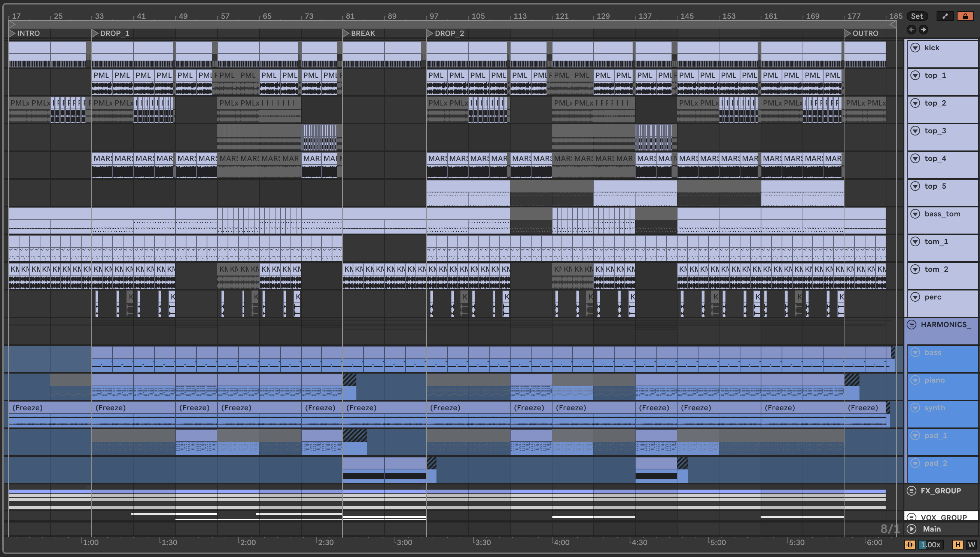Click the piano track fold icon
Screen dimensions: 980x557
pos(915,380)
